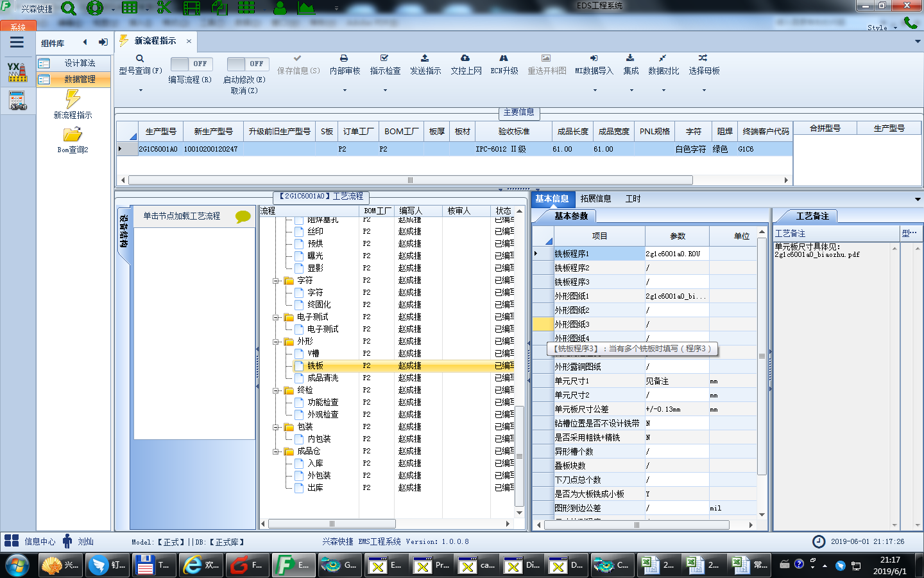
Task: Open dropdown arrow below 指示检查
Action: (x=385, y=90)
